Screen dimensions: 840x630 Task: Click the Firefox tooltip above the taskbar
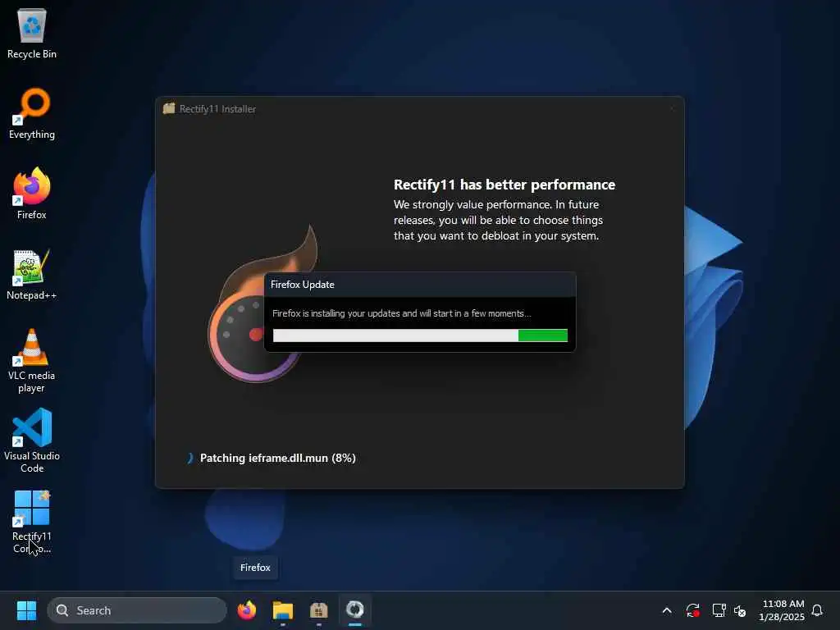tap(255, 568)
